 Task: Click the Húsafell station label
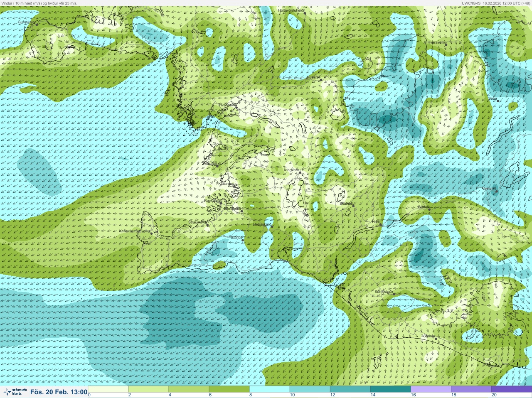pyautogui.click(x=313, y=77)
